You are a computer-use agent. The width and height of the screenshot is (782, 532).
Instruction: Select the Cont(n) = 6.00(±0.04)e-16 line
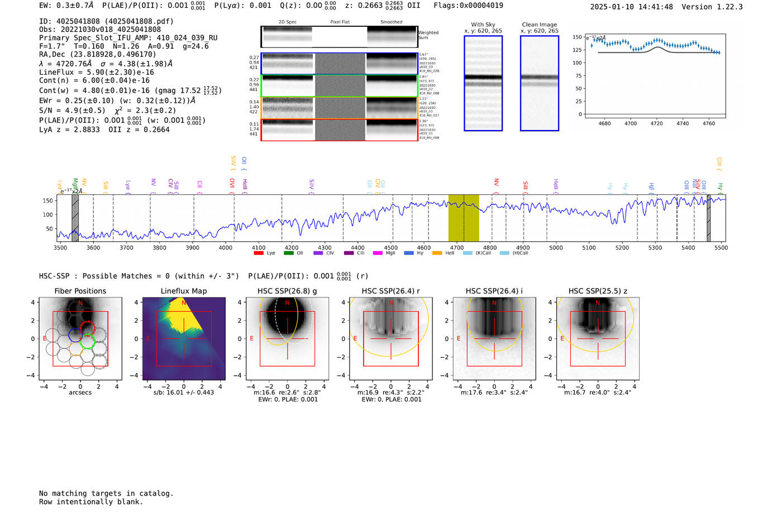(94, 80)
